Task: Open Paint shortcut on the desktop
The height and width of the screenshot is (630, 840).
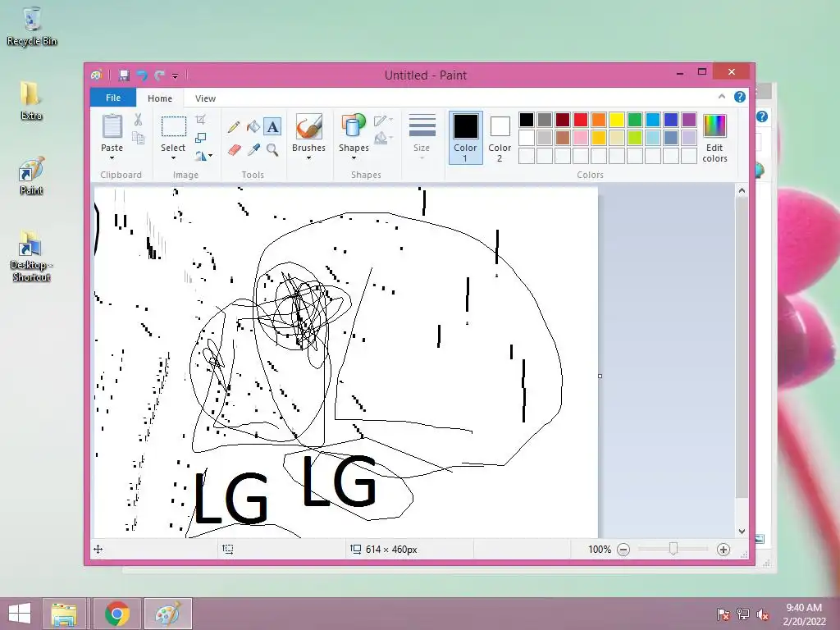Action: (31, 177)
